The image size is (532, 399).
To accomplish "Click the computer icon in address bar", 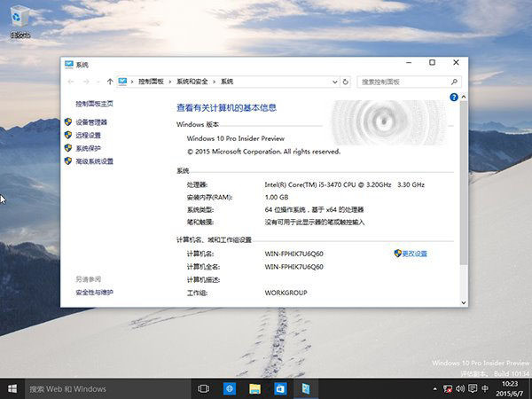I will pyautogui.click(x=123, y=82).
